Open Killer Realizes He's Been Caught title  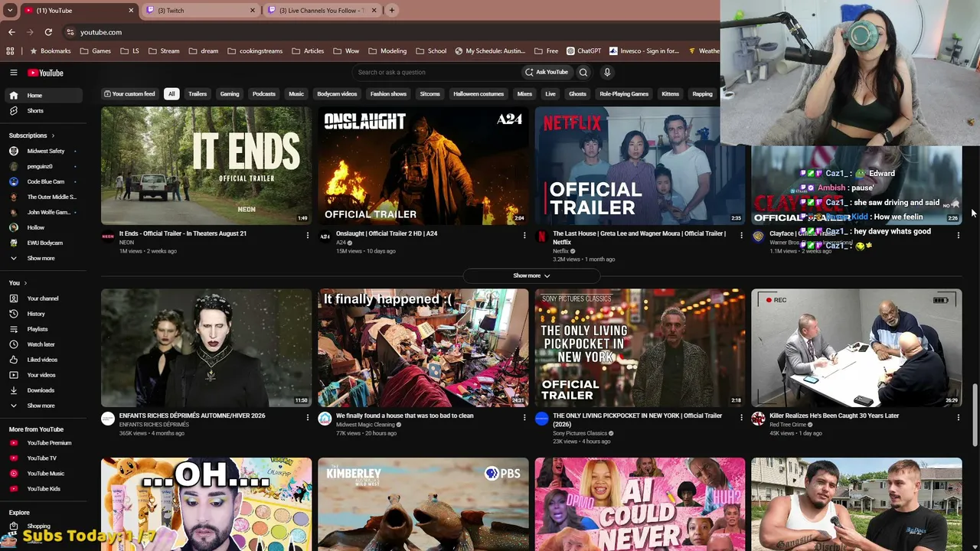click(834, 416)
